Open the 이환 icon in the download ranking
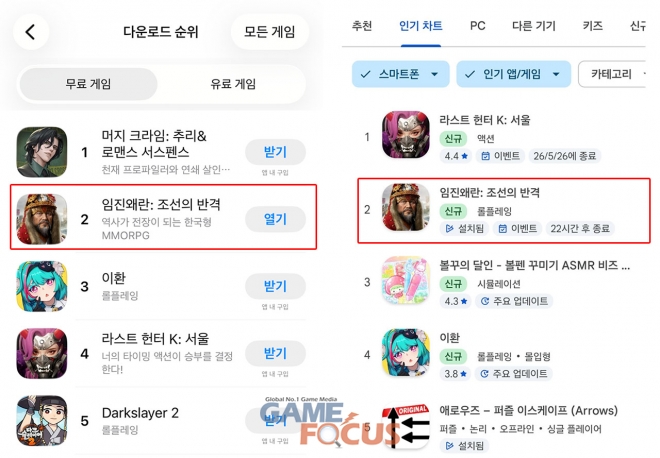 click(42, 286)
